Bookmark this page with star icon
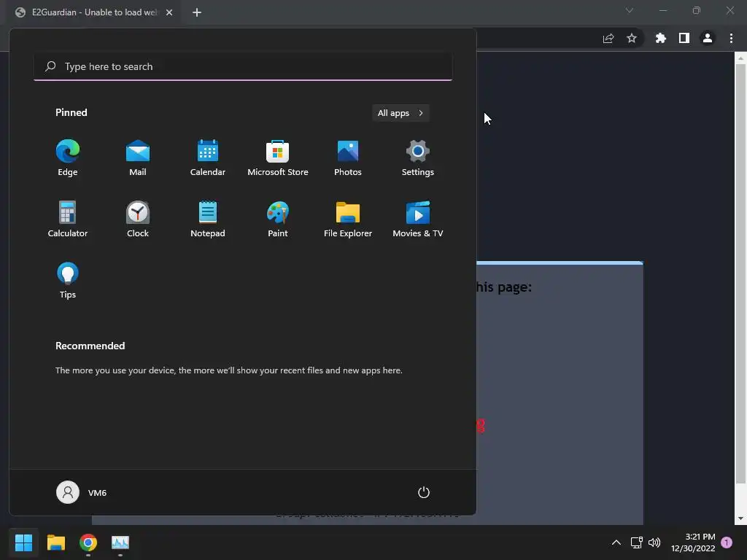747x560 pixels. pos(632,38)
